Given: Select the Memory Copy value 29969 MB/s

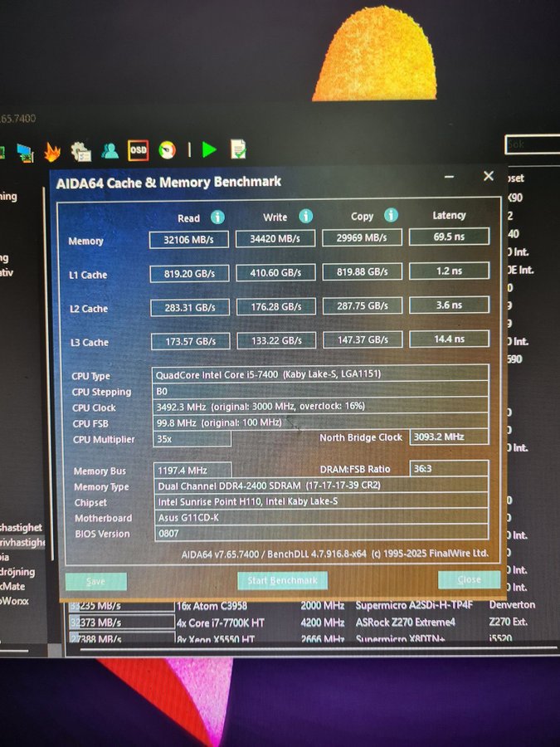Looking at the screenshot, I should (x=362, y=237).
